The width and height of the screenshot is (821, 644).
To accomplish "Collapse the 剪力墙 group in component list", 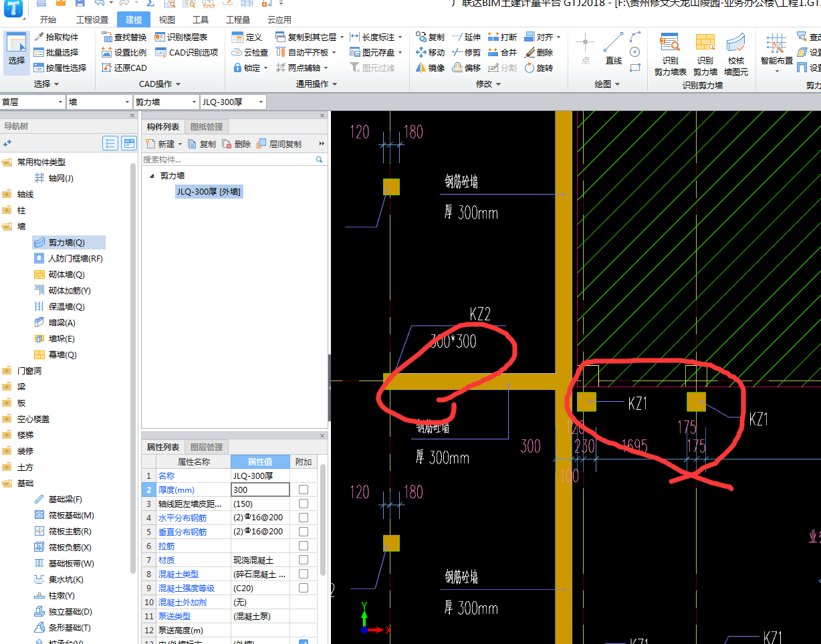I will point(151,176).
